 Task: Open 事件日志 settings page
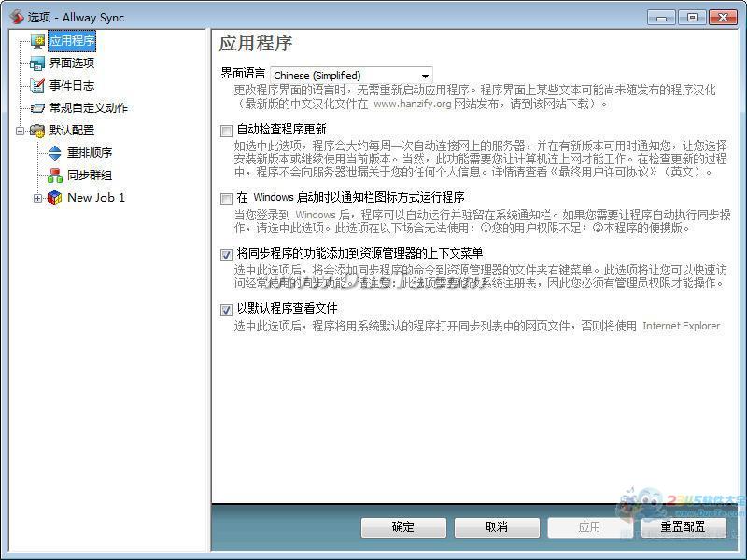point(72,86)
